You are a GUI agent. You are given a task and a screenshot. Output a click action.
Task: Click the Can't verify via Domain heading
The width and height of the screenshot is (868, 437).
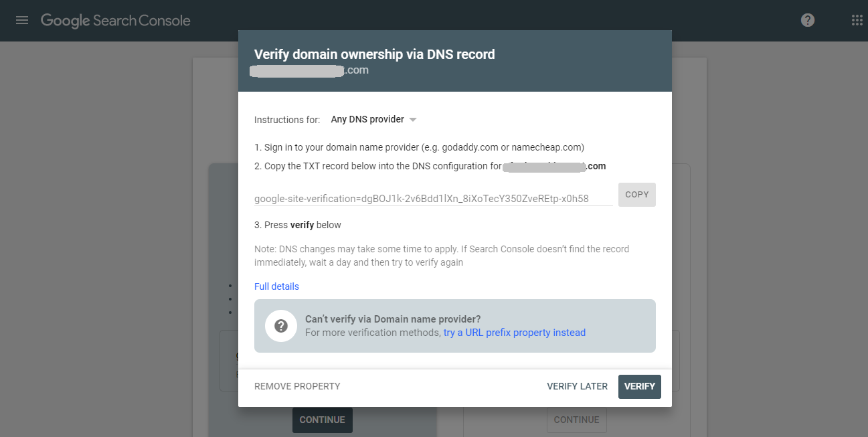pos(393,319)
